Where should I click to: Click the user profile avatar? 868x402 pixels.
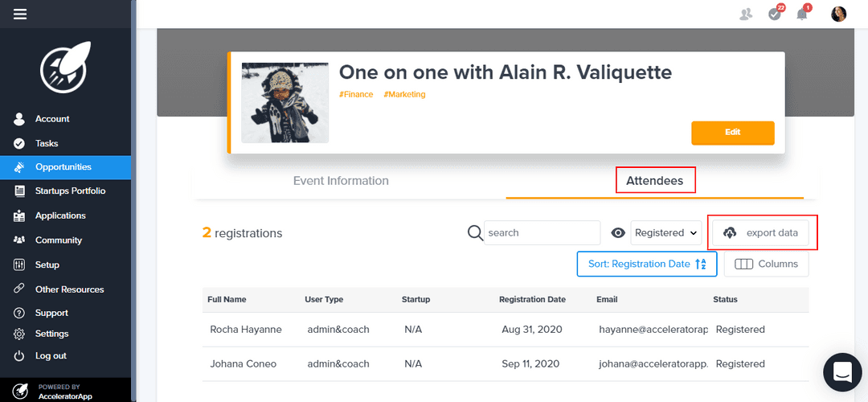pos(838,14)
